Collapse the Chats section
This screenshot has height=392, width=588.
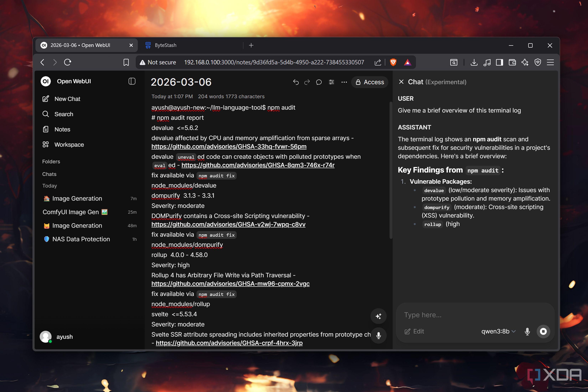tap(49, 174)
